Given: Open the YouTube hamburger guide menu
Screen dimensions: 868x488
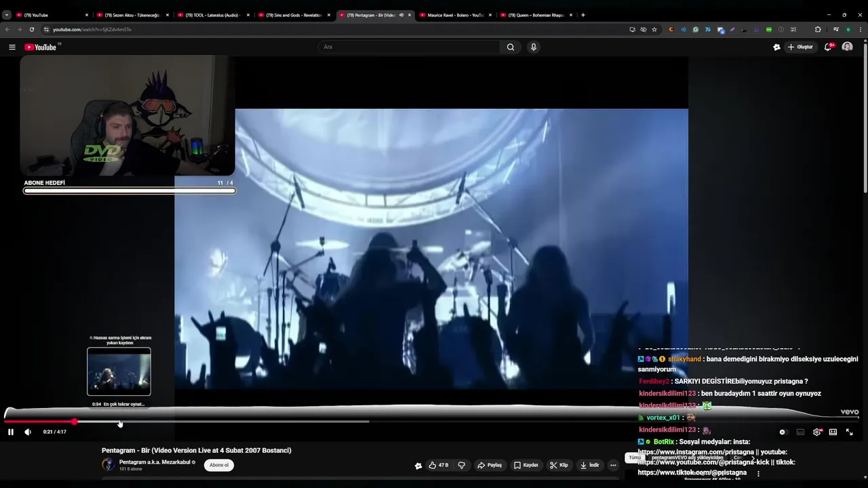Looking at the screenshot, I should (12, 47).
